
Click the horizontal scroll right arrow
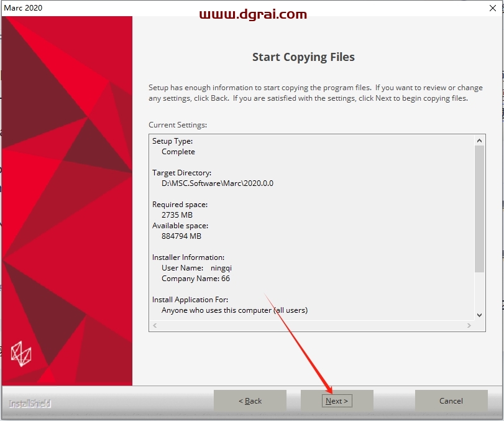[469, 325]
